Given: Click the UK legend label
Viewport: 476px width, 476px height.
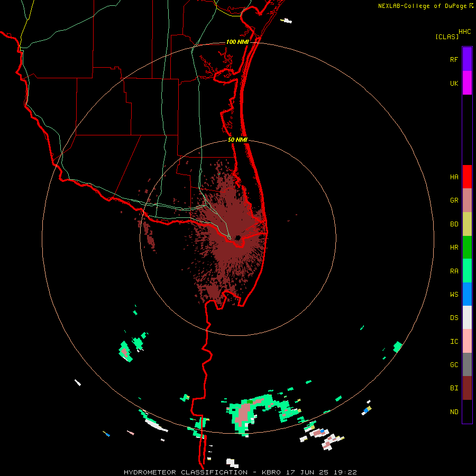Looking at the screenshot, I should [454, 83].
